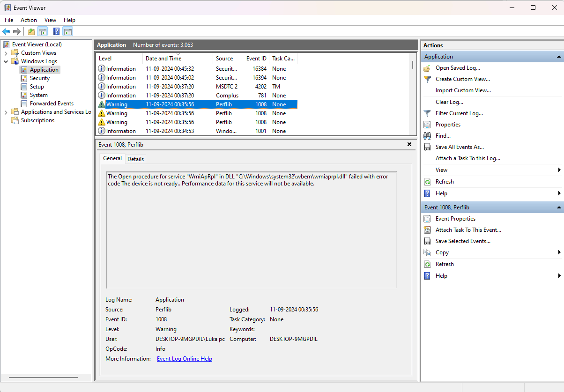The width and height of the screenshot is (564, 392).
Task: Click the Event Properties icon
Action: coord(427,219)
